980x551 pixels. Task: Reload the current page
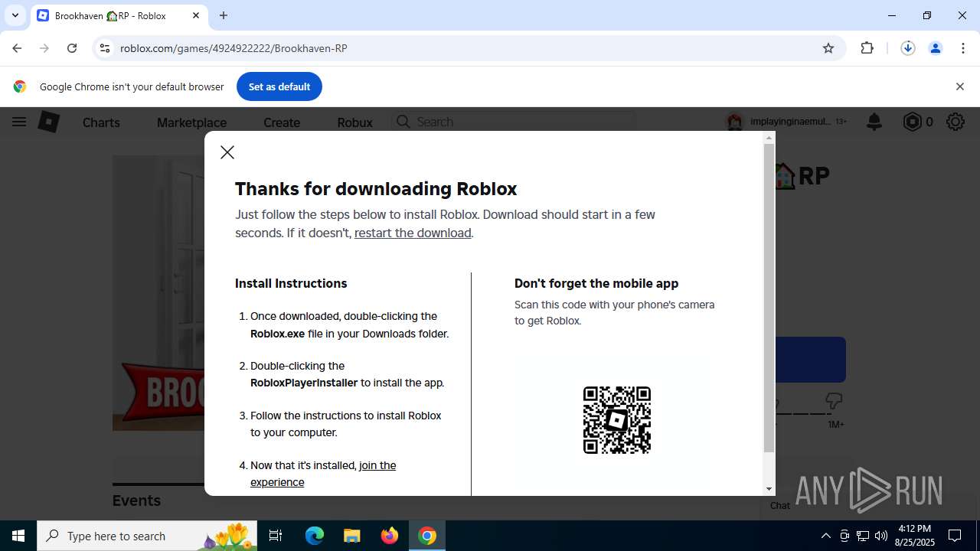coord(72,48)
